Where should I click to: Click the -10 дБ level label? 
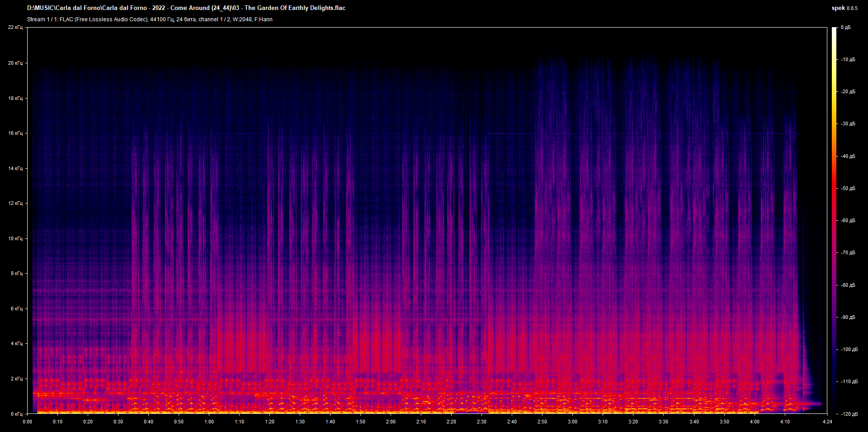(x=848, y=59)
